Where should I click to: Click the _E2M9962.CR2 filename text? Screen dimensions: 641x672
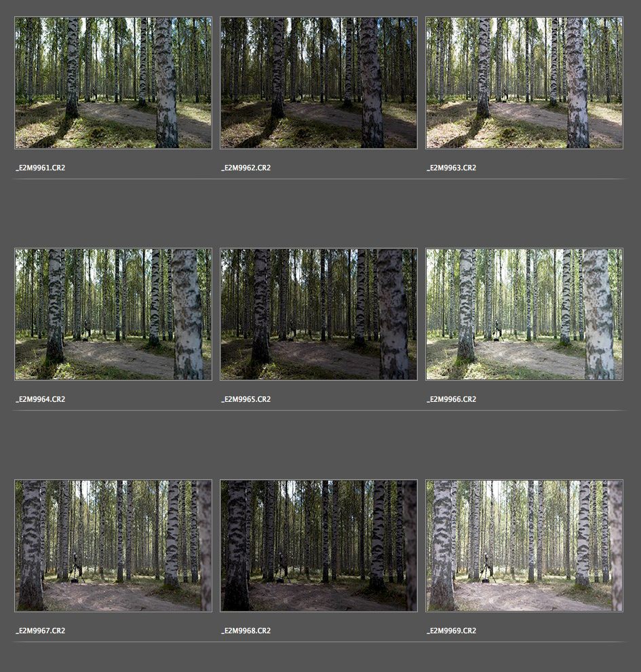tap(246, 168)
